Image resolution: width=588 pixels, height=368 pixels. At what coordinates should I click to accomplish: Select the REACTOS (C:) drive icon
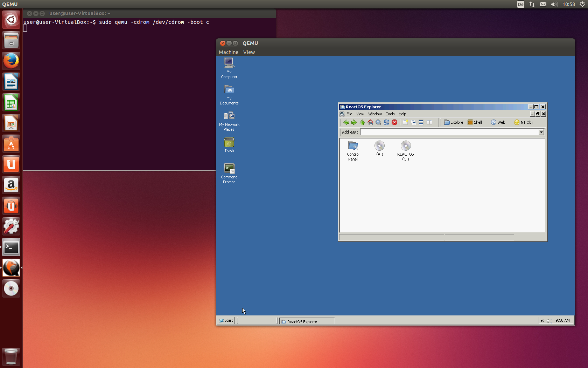click(405, 151)
